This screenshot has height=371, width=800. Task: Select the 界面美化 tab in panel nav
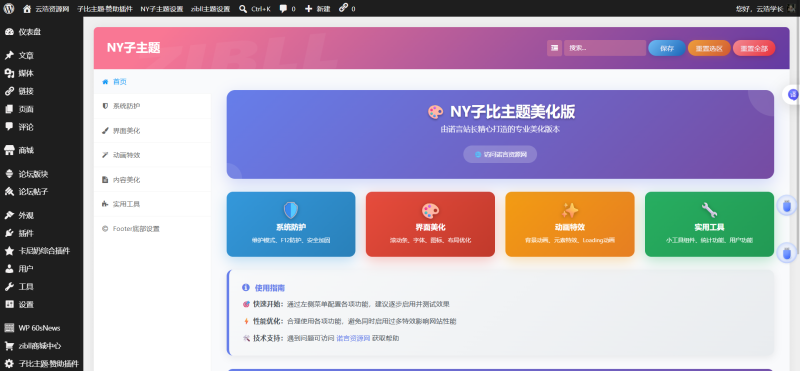(x=152, y=131)
